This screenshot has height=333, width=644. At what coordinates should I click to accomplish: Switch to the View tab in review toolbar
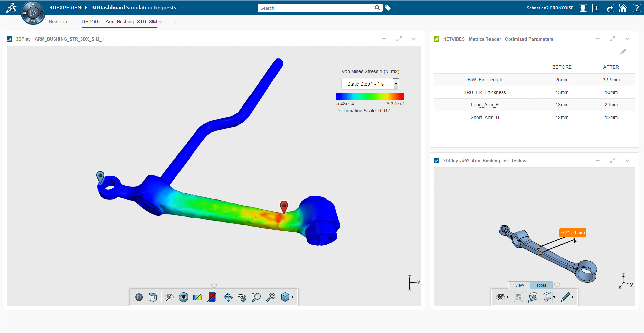[519, 285]
